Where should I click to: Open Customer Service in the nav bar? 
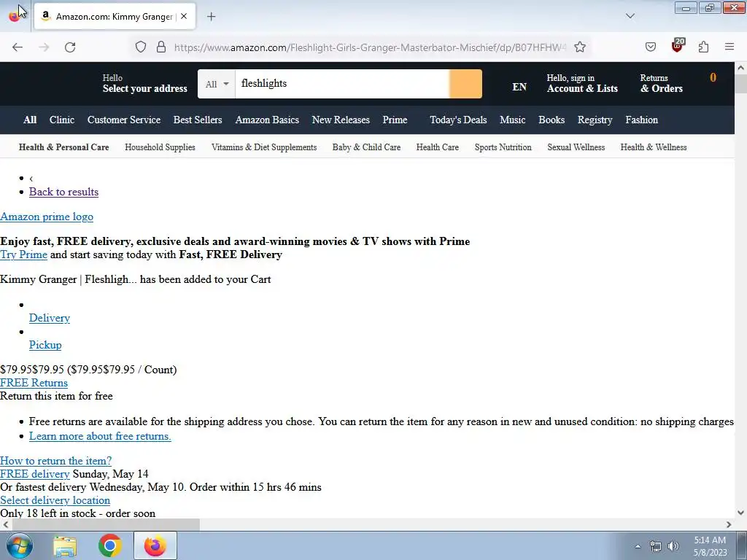tap(124, 120)
